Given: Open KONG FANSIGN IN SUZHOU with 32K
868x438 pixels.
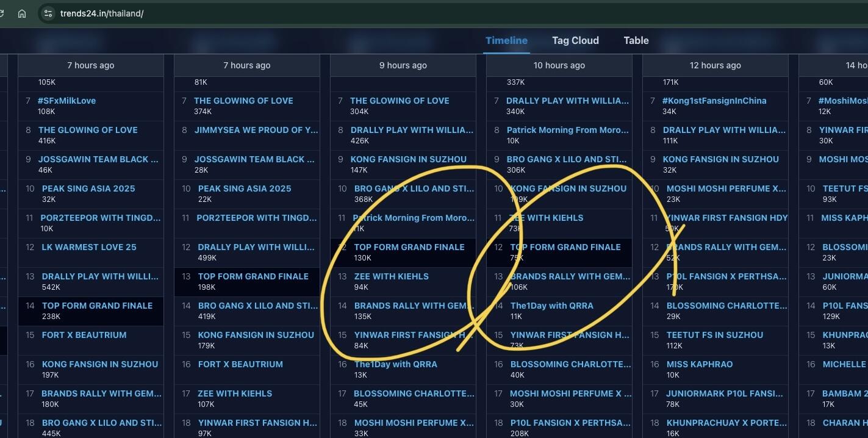Looking at the screenshot, I should pyautogui.click(x=721, y=159).
